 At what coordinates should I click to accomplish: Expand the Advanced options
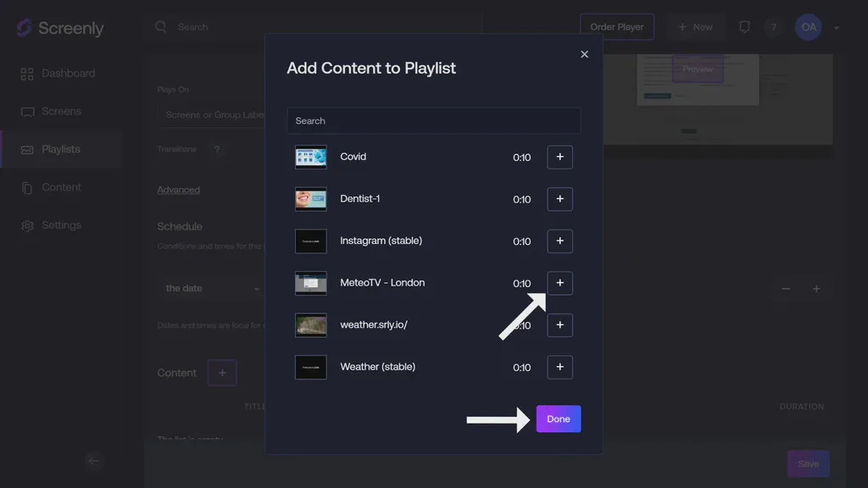coord(178,189)
